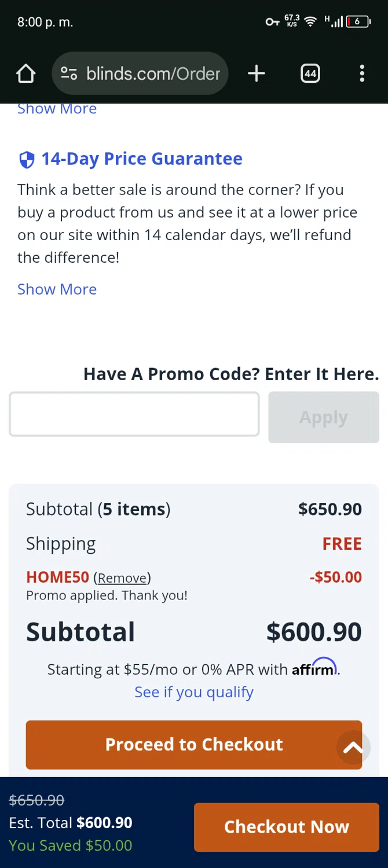This screenshot has height=868, width=388.
Task: Open a new tab with plus icon
Action: tap(256, 73)
